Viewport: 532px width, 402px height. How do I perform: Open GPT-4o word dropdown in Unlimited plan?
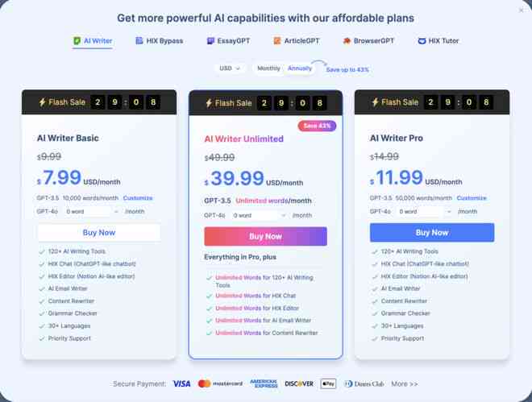coord(259,215)
